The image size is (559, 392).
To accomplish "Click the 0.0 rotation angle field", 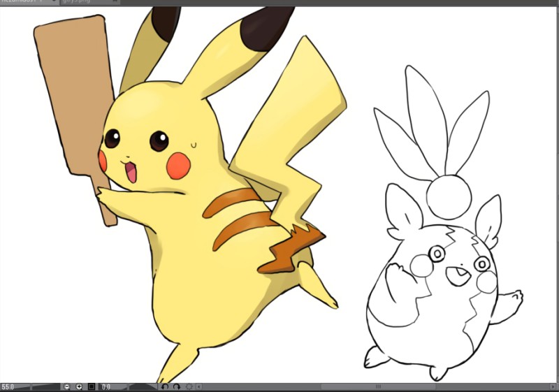I will [x=112, y=386].
